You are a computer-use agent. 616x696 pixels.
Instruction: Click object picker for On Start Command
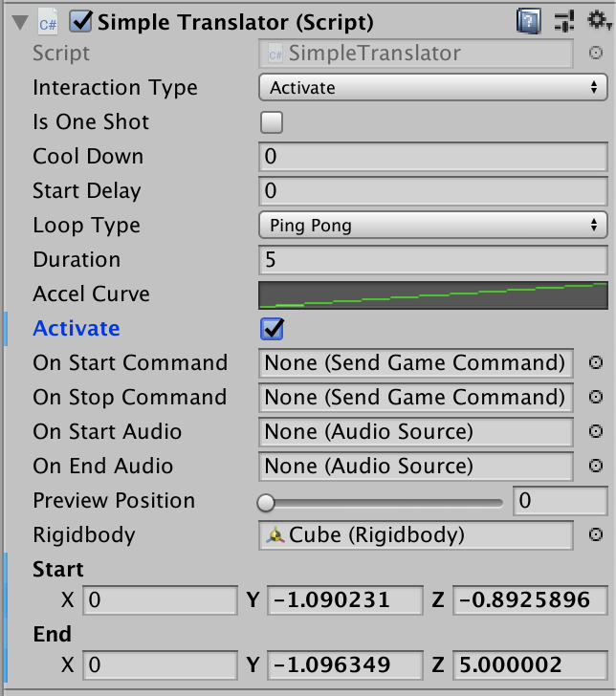click(595, 363)
